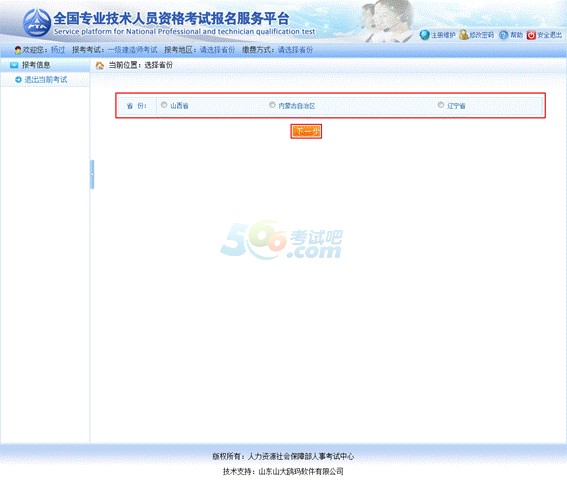Click the home icon beside 当前位置
567x481 pixels.
point(99,65)
